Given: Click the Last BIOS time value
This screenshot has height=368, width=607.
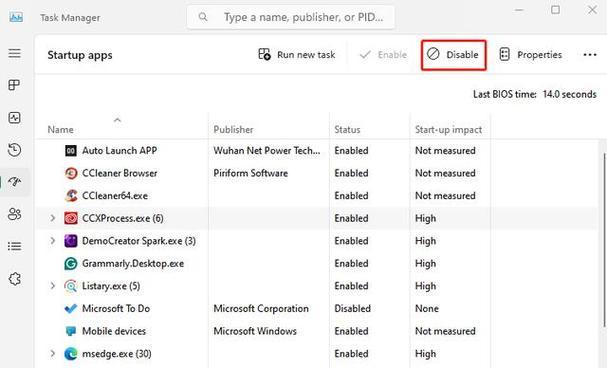Looking at the screenshot, I should (x=569, y=94).
